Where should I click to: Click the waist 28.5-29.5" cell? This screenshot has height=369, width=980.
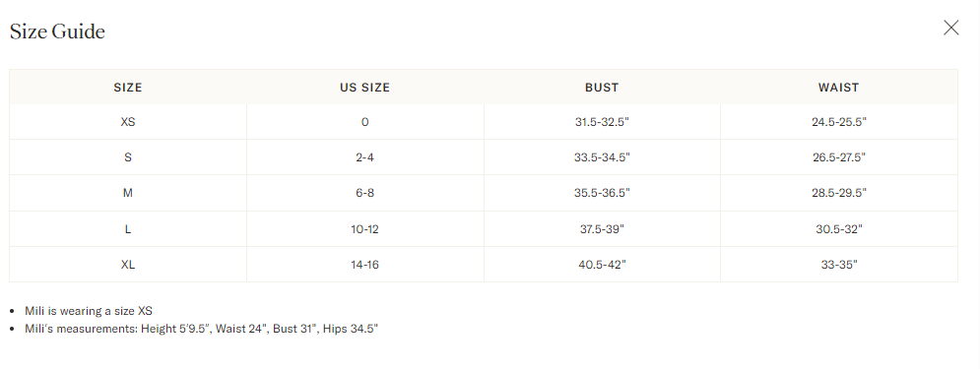[839, 193]
